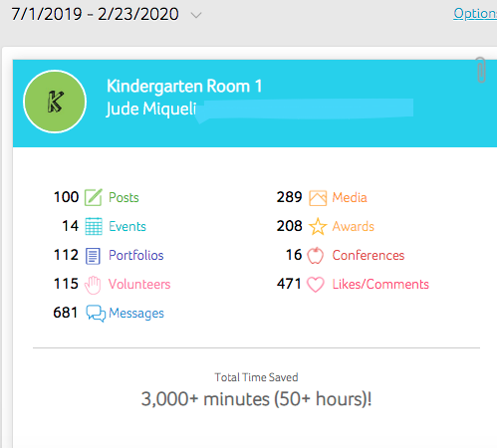This screenshot has height=448, width=497.
Task: Open the Conferences label
Action: click(369, 256)
